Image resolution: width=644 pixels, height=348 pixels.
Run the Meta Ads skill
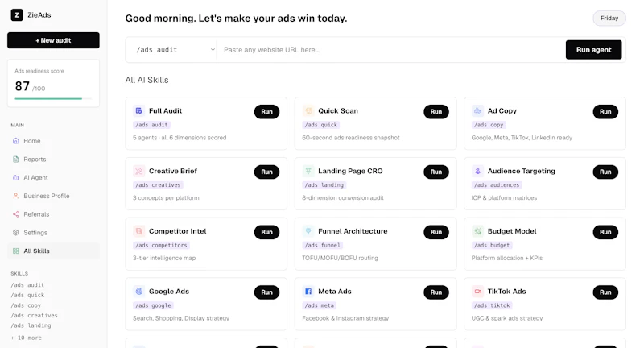click(x=436, y=292)
